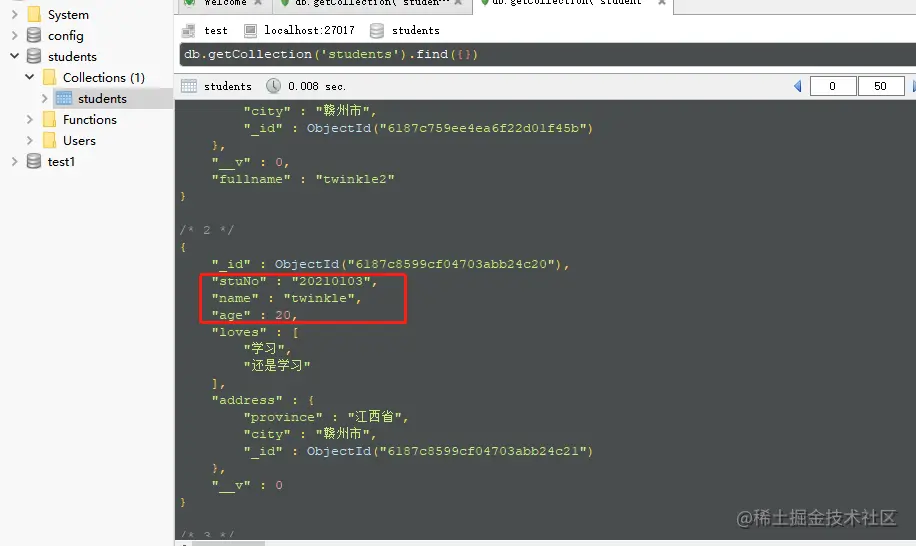The height and width of the screenshot is (546, 916).
Task: Click the page size field showing 50
Action: pyautogui.click(x=881, y=86)
